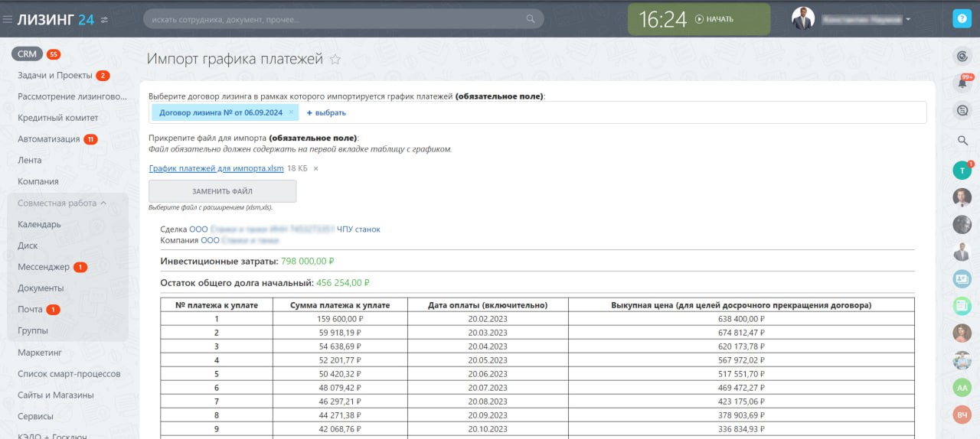Open notifications bell with 99+ badge
Screen dimensions: 980x439
point(962,83)
